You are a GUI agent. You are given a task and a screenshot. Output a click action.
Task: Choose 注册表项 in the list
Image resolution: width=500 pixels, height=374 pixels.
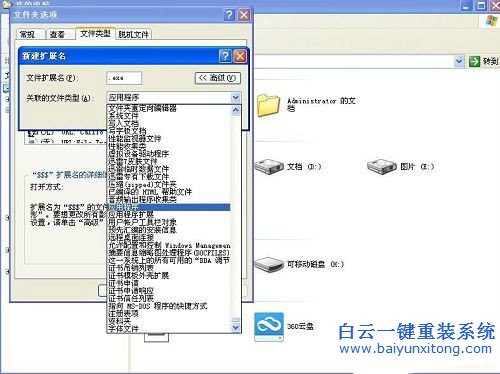coord(169,313)
